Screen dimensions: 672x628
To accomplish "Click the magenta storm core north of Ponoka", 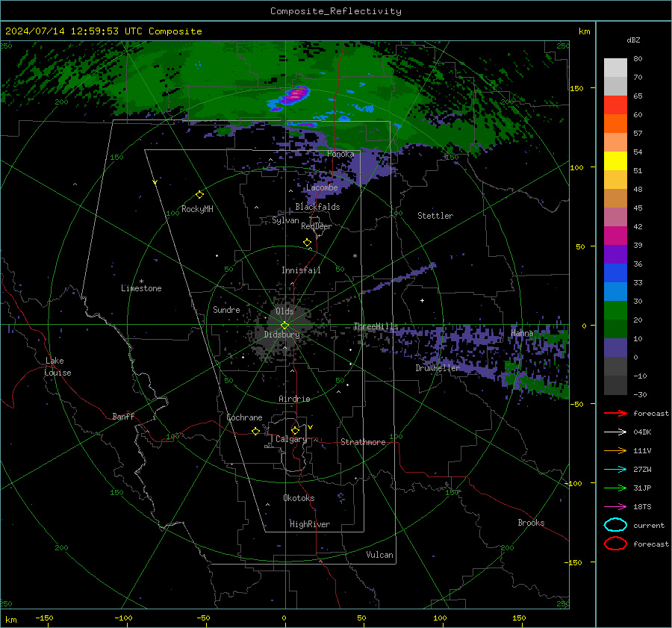I will (x=296, y=94).
